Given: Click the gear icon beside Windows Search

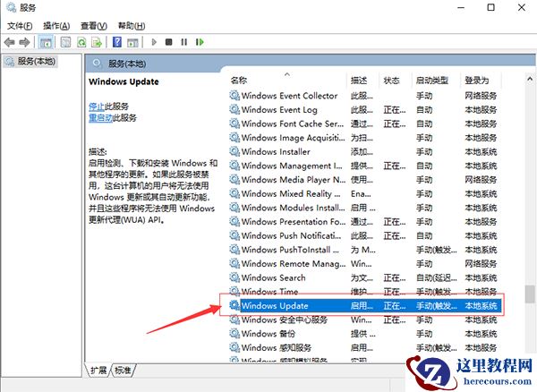Looking at the screenshot, I should (x=234, y=277).
